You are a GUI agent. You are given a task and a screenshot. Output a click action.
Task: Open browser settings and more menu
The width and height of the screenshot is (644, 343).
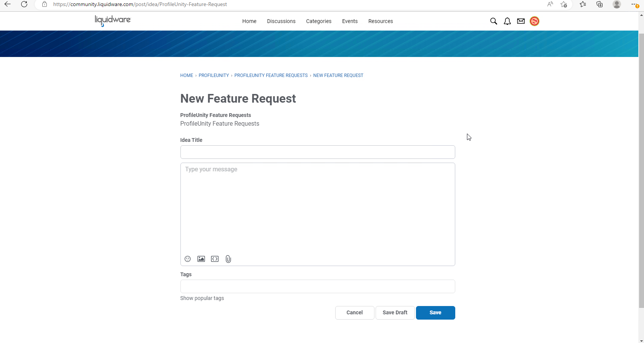(635, 4)
